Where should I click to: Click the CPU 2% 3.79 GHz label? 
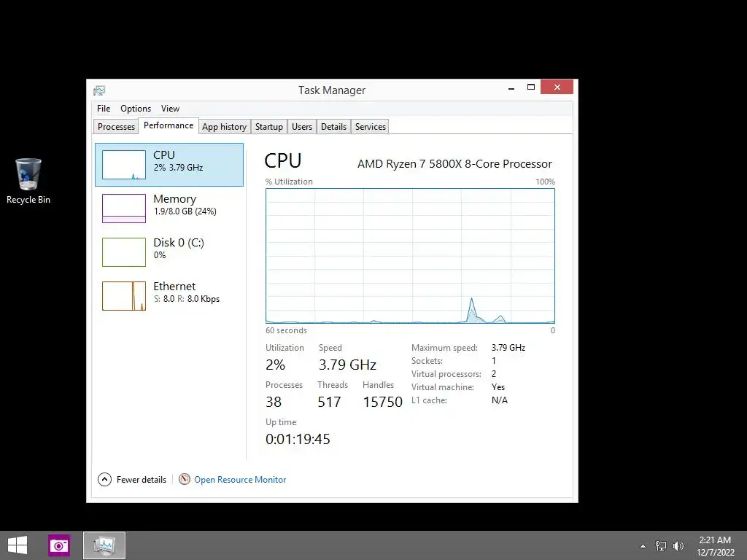click(178, 161)
